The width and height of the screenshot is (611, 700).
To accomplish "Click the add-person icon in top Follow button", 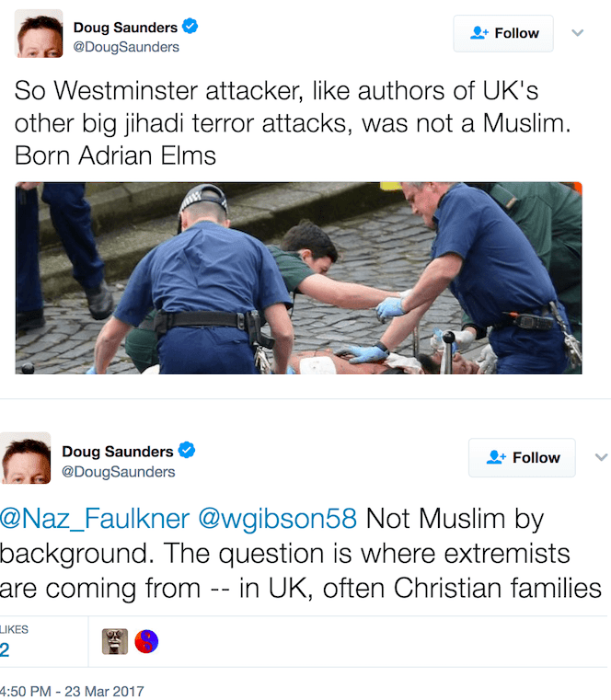I will (479, 33).
